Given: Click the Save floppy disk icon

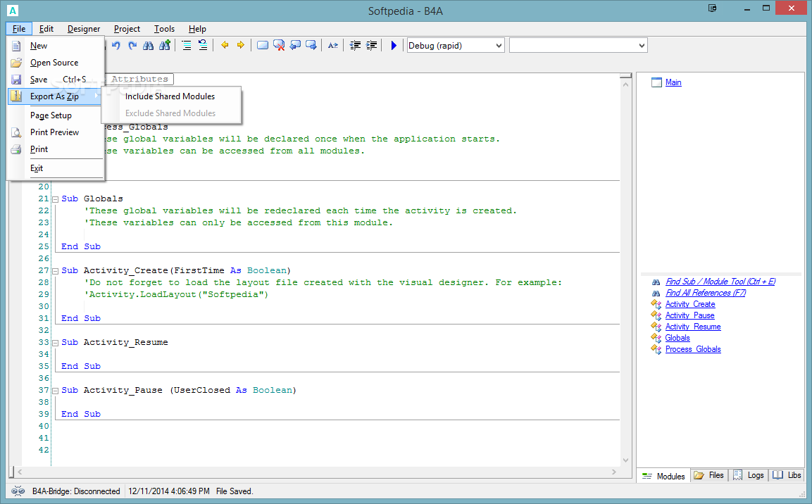Looking at the screenshot, I should [17, 80].
